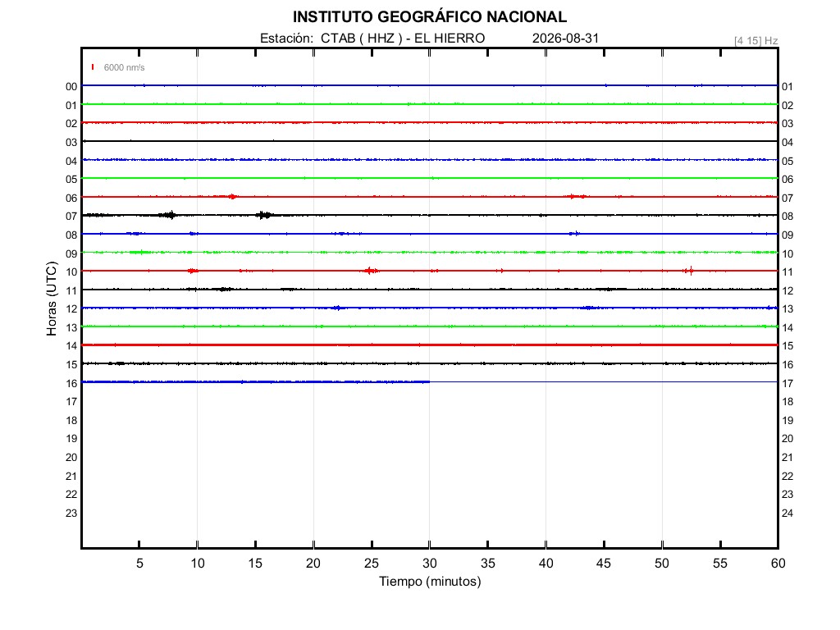Select the blue event on the 08 trace near minute 42
This screenshot has height=630, width=840.
574,234
